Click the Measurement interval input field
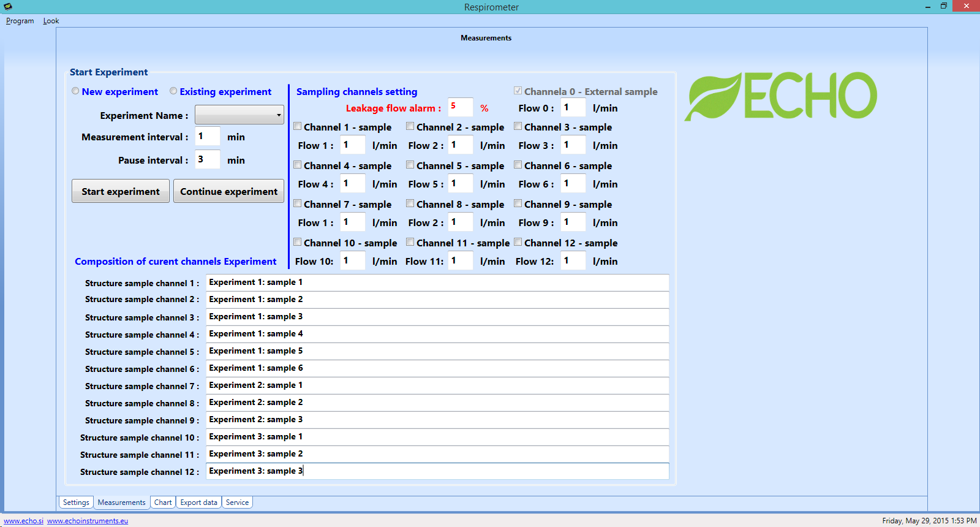Screen dimensions: 980x527 pyautogui.click(x=207, y=137)
